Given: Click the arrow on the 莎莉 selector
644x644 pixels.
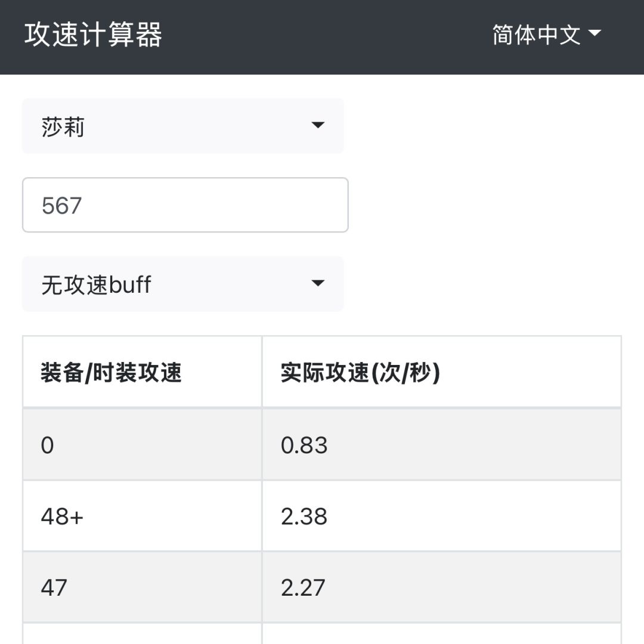Looking at the screenshot, I should point(318,125).
